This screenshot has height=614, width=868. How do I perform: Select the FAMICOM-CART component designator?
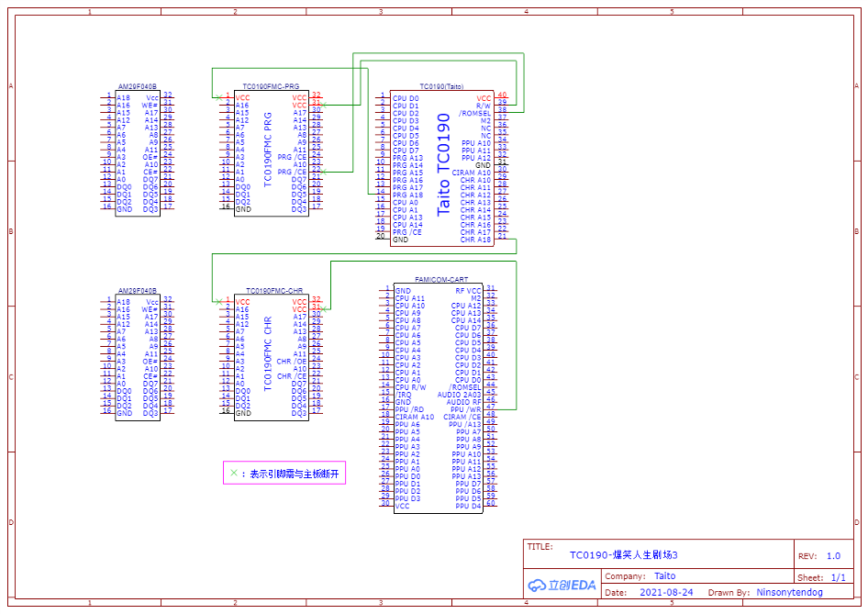[x=441, y=280]
